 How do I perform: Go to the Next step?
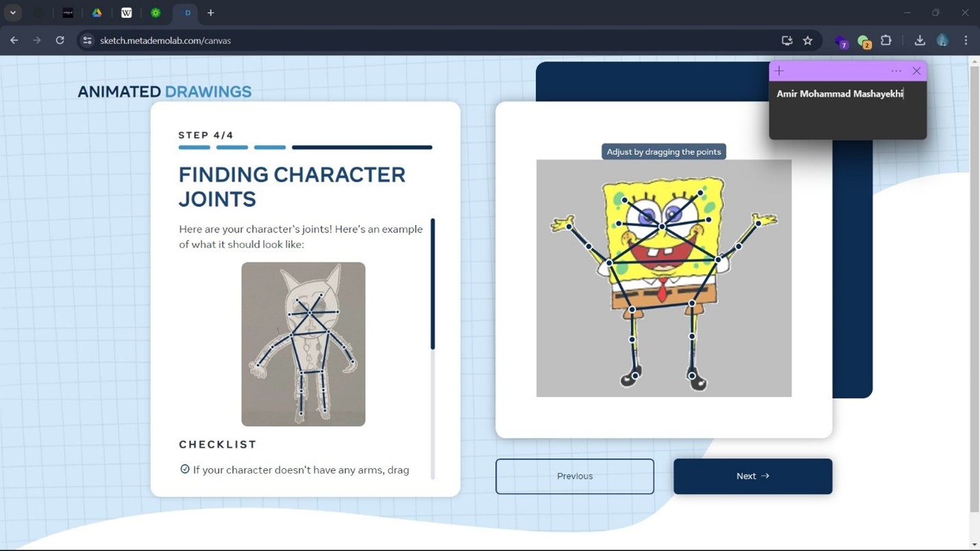(x=752, y=476)
